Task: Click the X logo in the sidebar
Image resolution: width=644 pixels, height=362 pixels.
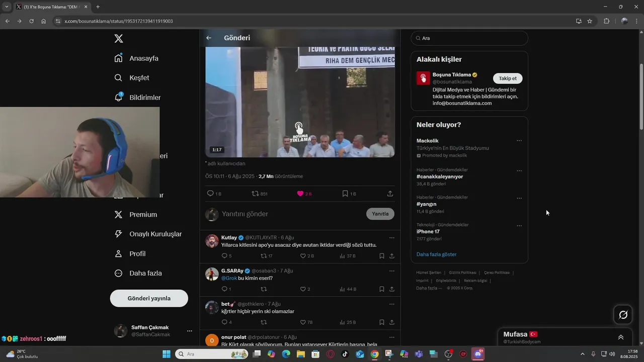Action: pos(118,39)
